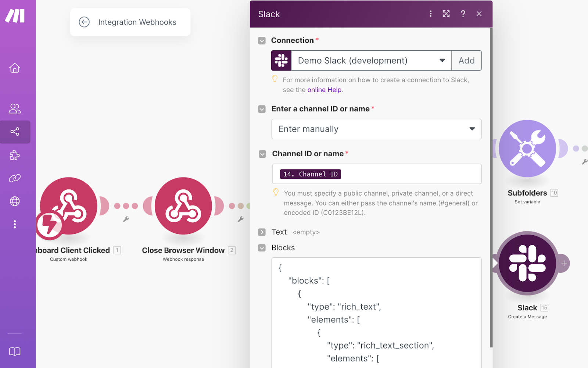The image size is (588, 368).
Task: Toggle the Connection field checkbox
Action: coord(262,40)
